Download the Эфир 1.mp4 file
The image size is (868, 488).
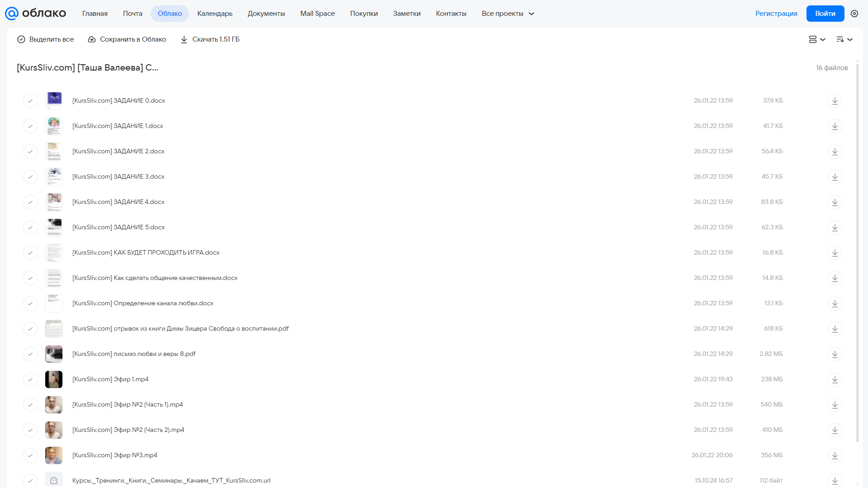click(835, 379)
